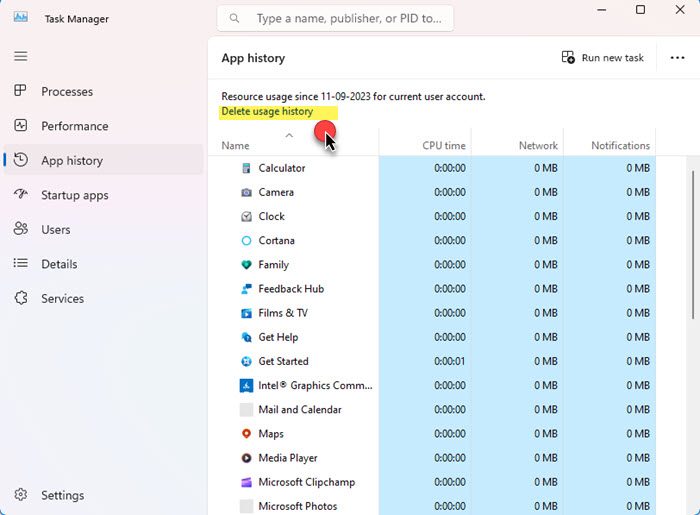
Task: Select the Maps row name
Action: 271,433
